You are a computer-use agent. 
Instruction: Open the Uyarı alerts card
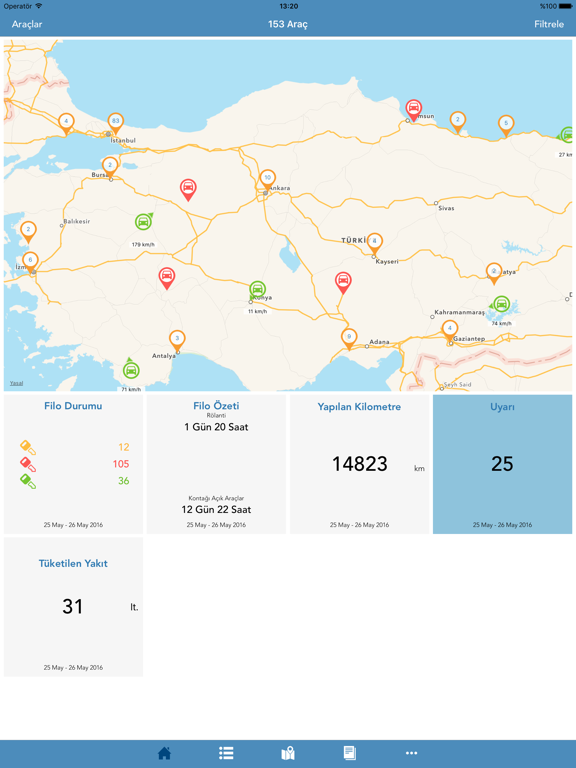(x=502, y=464)
